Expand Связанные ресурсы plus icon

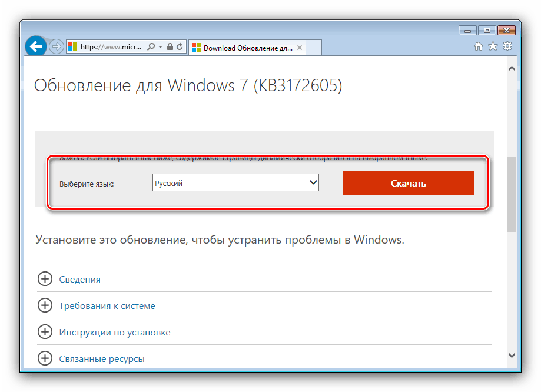(45, 358)
